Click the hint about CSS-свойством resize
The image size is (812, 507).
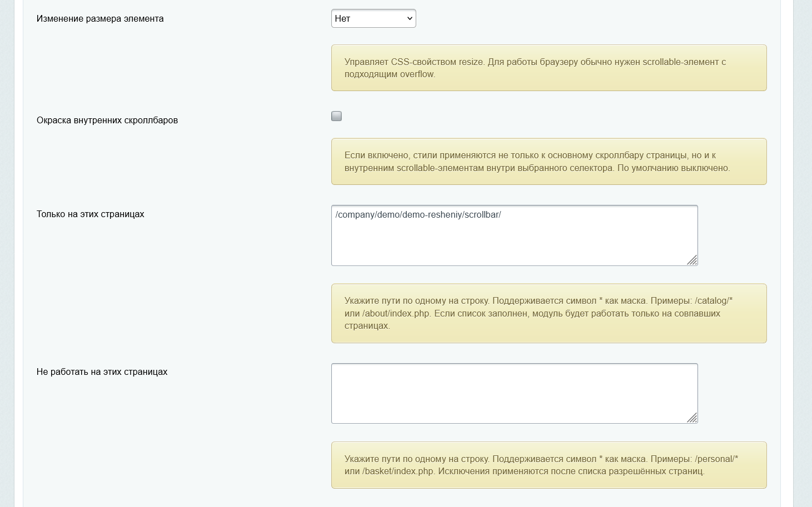549,68
